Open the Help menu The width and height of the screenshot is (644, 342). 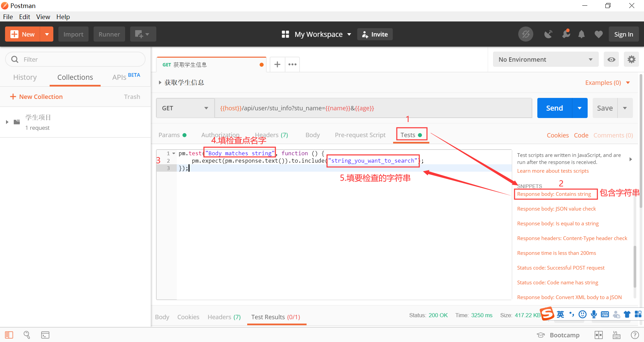click(x=63, y=17)
